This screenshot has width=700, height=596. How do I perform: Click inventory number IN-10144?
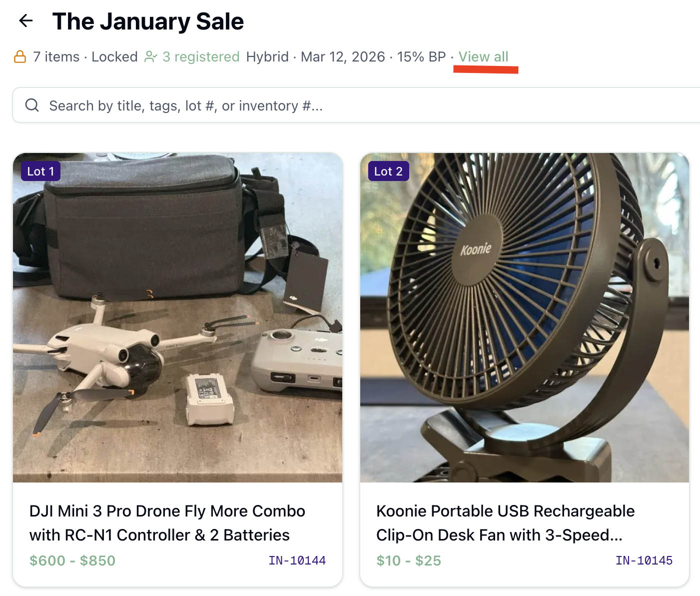click(x=297, y=560)
